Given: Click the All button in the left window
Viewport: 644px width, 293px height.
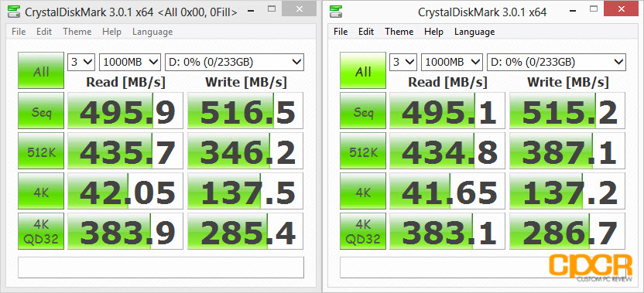Looking at the screenshot, I should click(x=41, y=70).
